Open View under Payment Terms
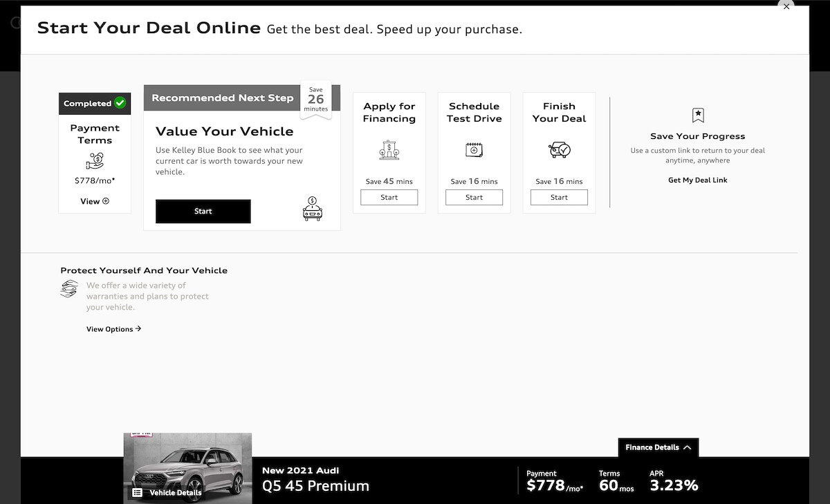This screenshot has width=830, height=504. (95, 201)
